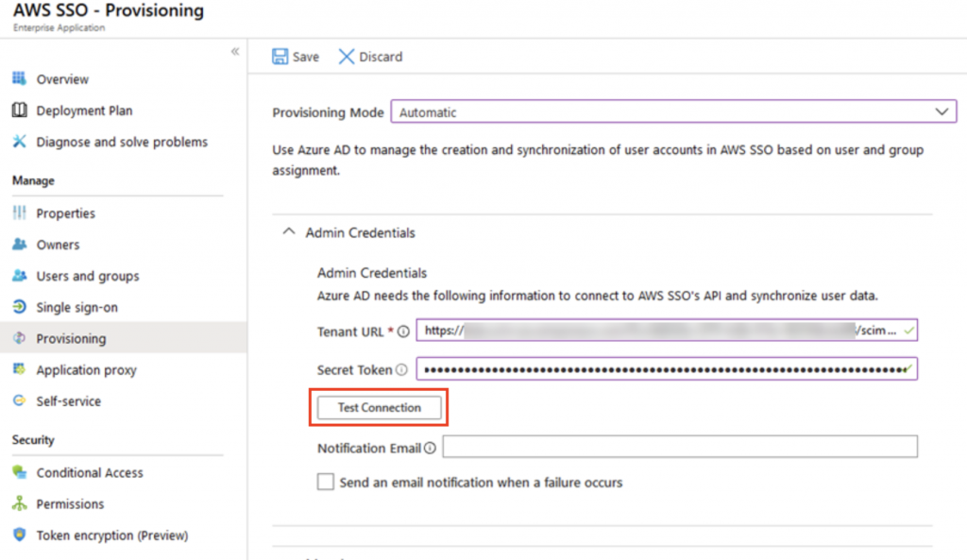The height and width of the screenshot is (560, 967).
Task: Click the Discard button label
Action: (x=381, y=57)
